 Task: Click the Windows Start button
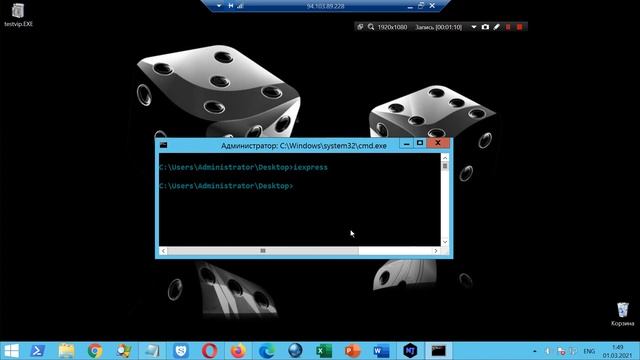pyautogui.click(x=11, y=351)
